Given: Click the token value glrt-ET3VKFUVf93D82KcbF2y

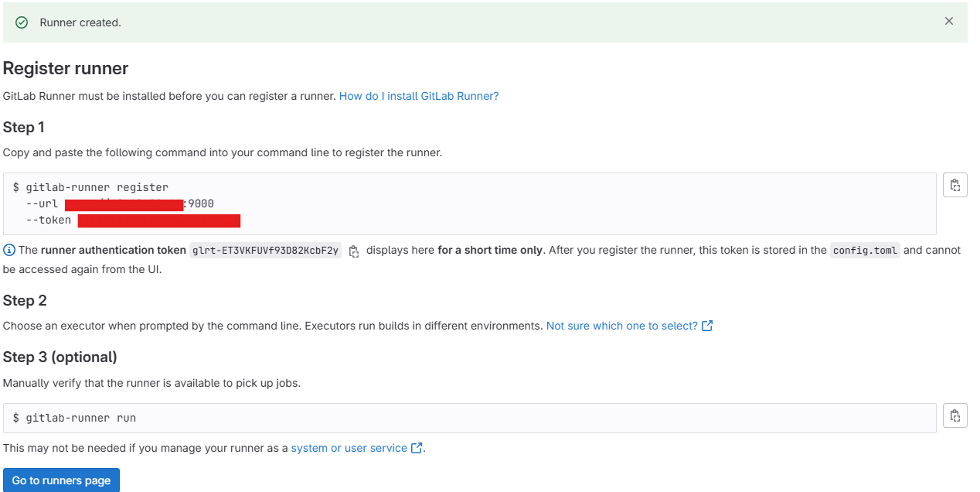Looking at the screenshot, I should click(265, 250).
